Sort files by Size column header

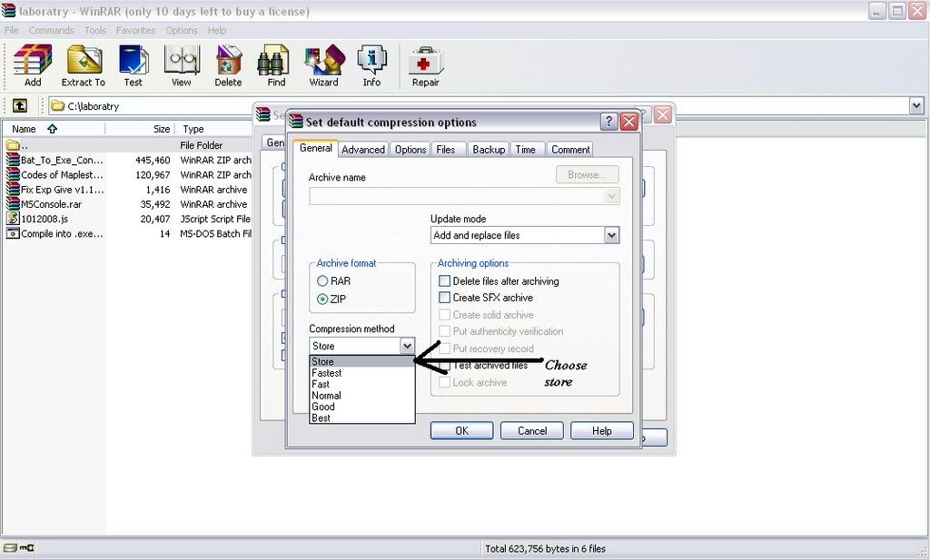(141, 129)
